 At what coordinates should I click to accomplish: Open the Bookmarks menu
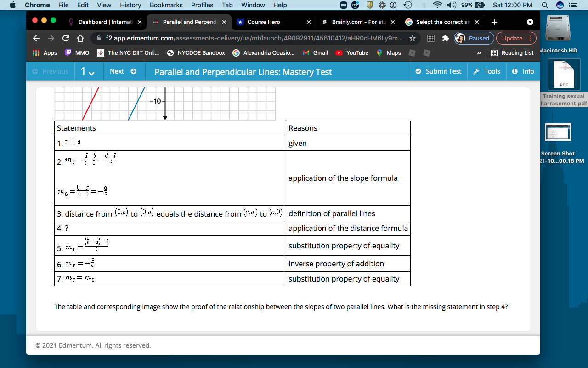click(x=166, y=5)
